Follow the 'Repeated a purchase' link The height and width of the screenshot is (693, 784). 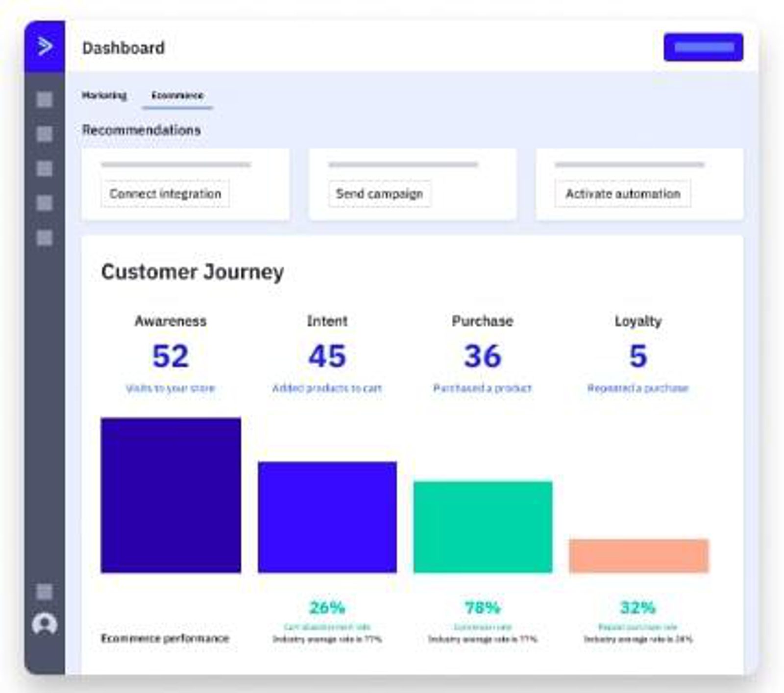(x=638, y=388)
